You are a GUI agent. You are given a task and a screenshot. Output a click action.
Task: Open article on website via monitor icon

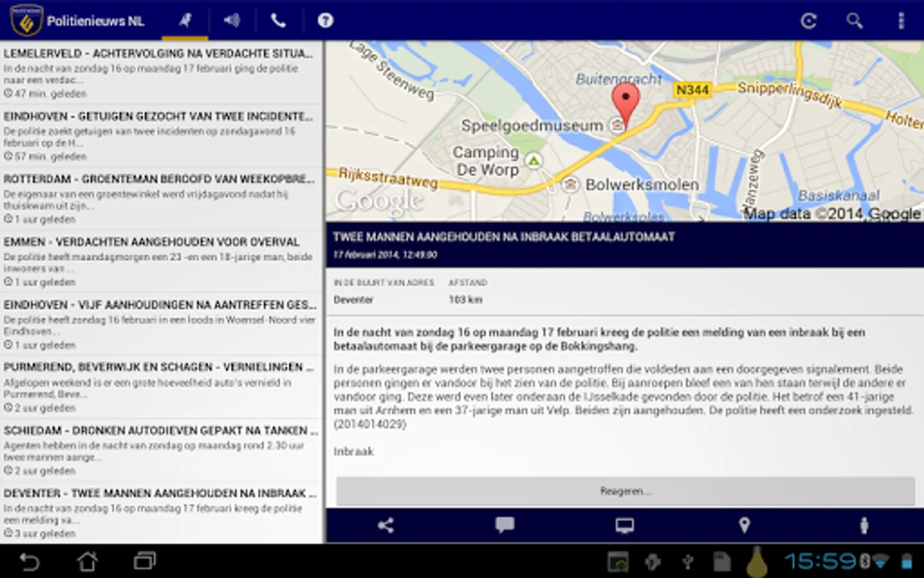click(624, 525)
